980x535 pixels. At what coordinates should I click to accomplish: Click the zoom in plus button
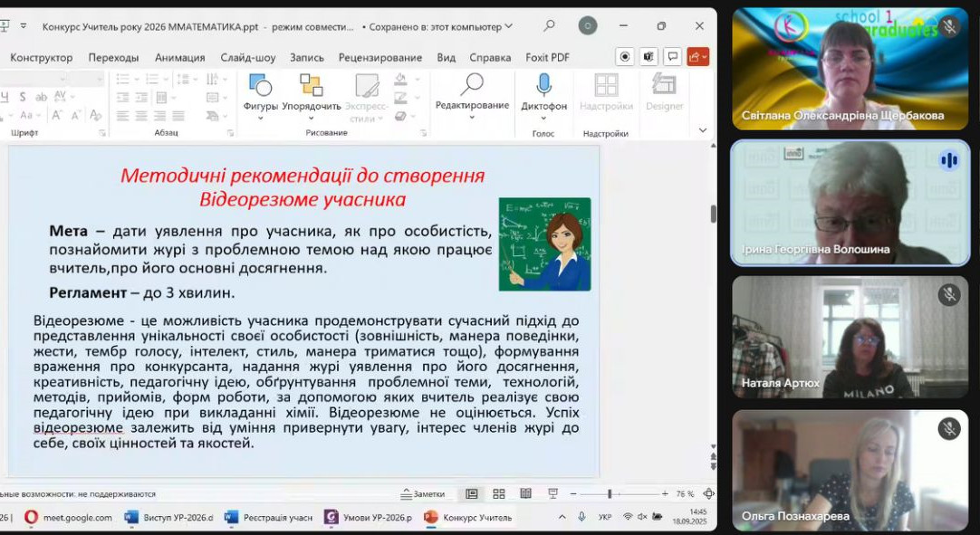[x=665, y=493]
